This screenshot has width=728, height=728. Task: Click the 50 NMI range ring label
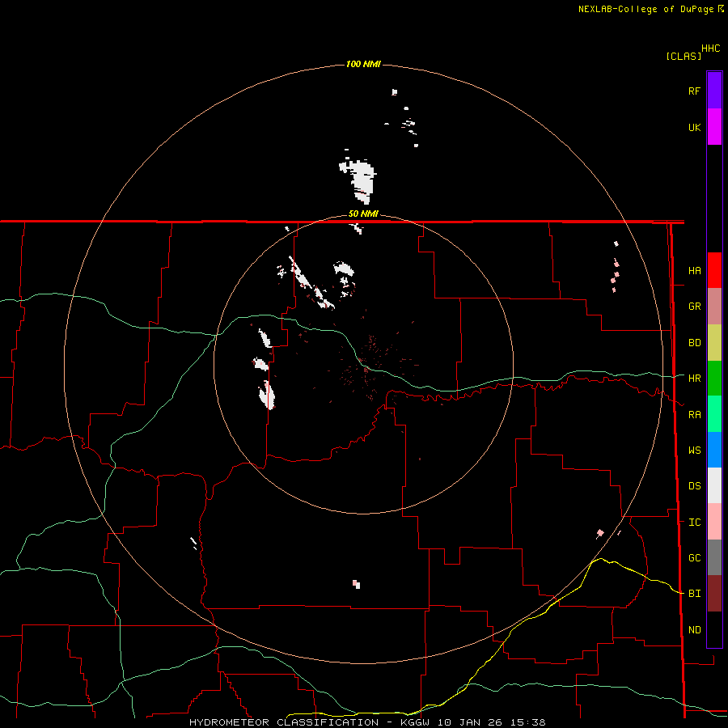pos(363,214)
